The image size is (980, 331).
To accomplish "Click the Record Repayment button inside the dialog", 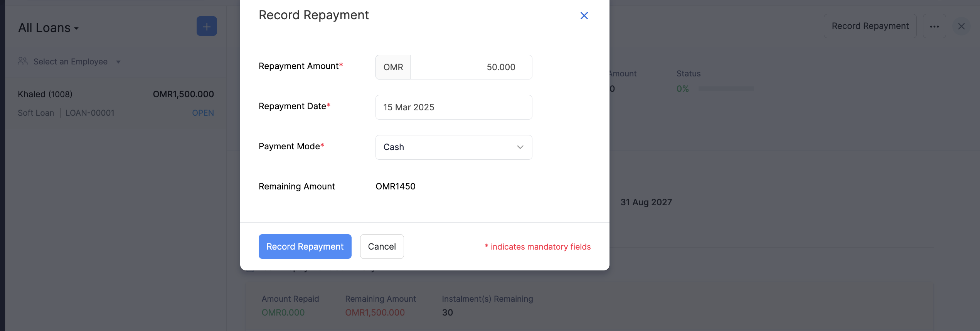I will point(305,247).
